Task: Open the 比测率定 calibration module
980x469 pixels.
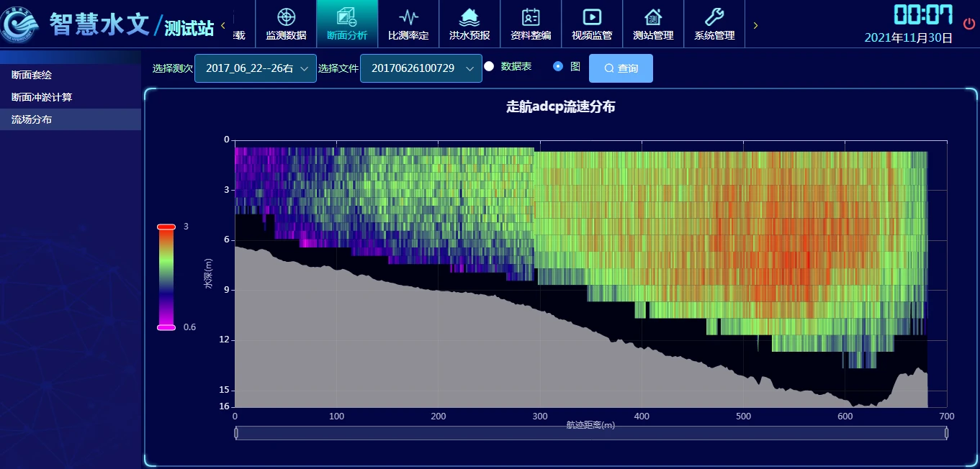Action: [408, 24]
